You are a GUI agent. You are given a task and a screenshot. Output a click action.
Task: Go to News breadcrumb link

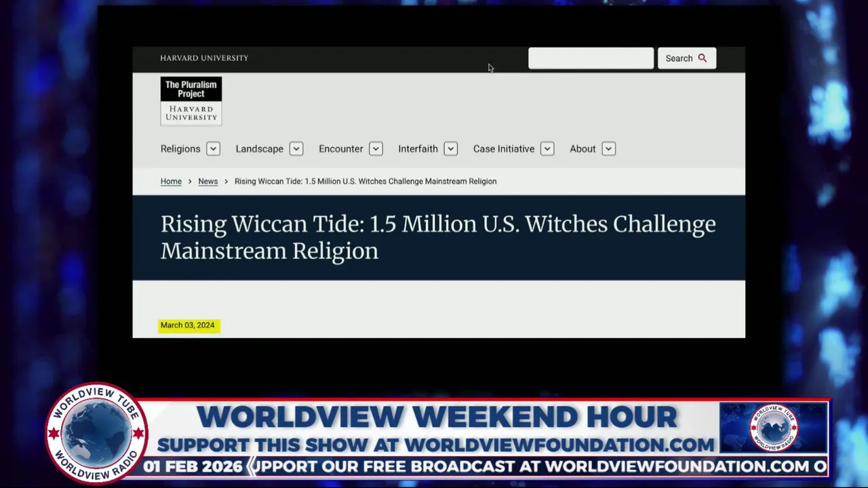(208, 181)
